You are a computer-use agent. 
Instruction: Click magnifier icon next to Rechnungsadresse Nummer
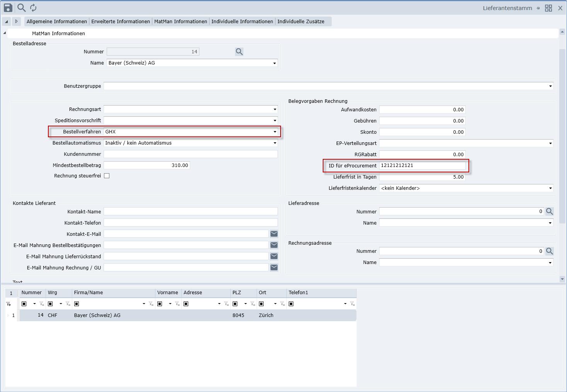coord(549,251)
